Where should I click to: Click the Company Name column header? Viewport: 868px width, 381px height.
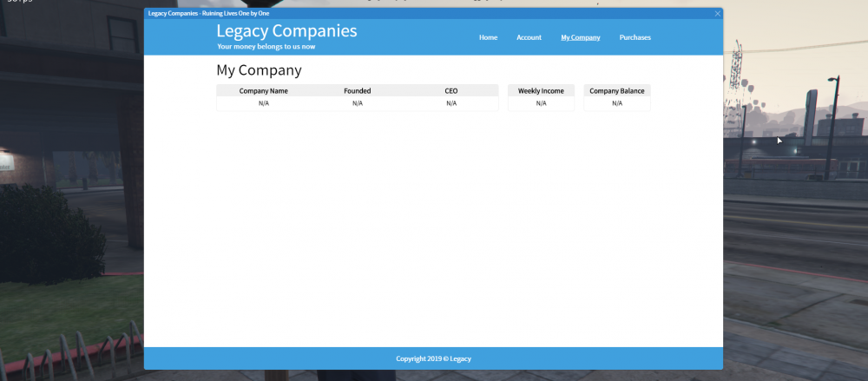[264, 90]
